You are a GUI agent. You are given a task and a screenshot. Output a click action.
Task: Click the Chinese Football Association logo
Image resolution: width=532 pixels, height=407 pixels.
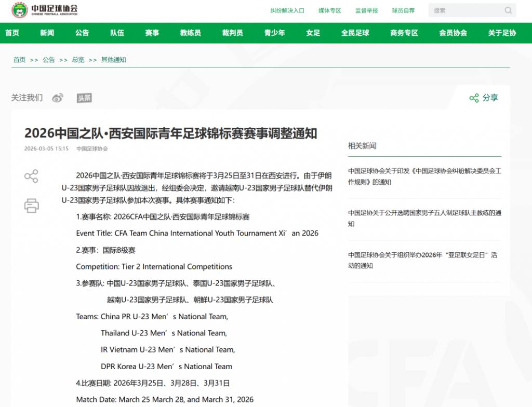(x=45, y=10)
